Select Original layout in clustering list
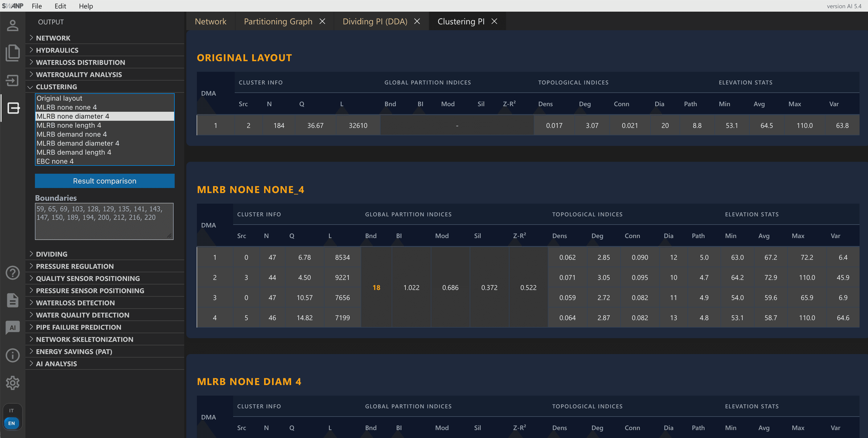 coord(105,98)
